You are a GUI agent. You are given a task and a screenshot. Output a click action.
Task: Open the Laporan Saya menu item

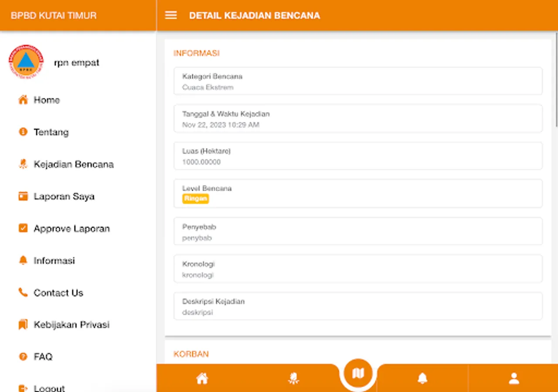[x=64, y=196]
